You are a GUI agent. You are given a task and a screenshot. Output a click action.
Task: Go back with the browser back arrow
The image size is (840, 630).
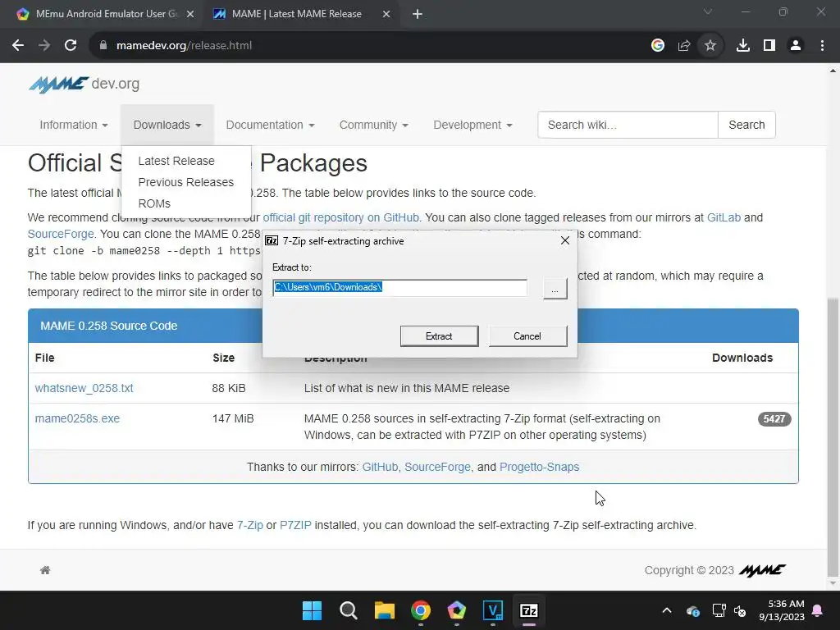coord(18,46)
